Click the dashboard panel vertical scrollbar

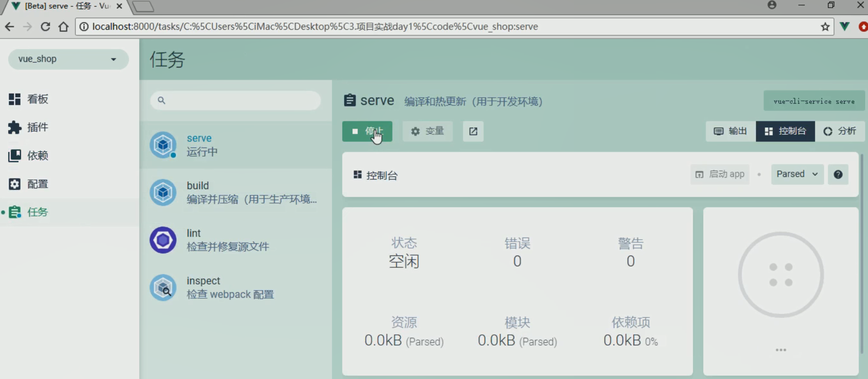862,254
